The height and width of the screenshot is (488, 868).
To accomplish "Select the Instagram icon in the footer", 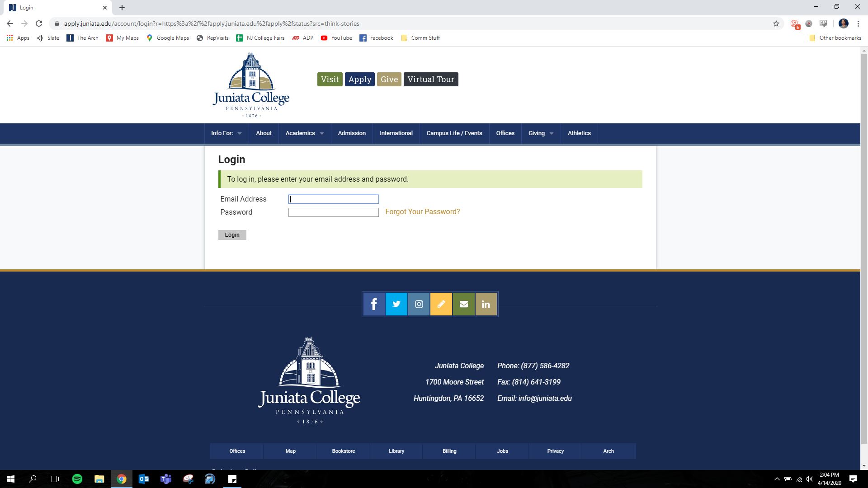I will click(x=419, y=304).
